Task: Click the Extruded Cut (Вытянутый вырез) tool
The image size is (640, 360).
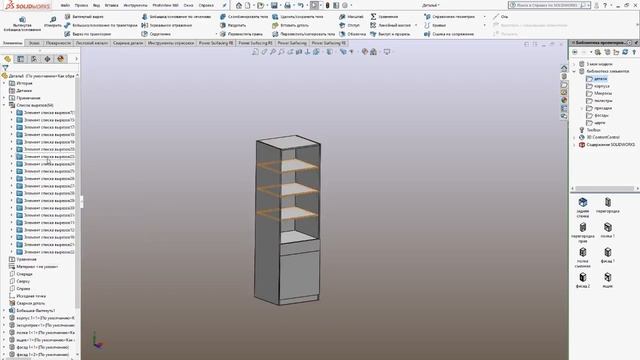Action: (84, 17)
